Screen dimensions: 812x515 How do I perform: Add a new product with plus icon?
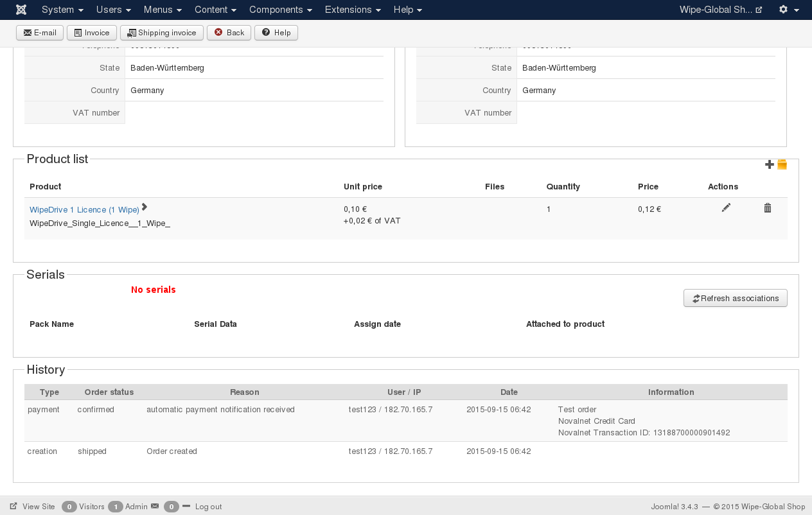(770, 165)
